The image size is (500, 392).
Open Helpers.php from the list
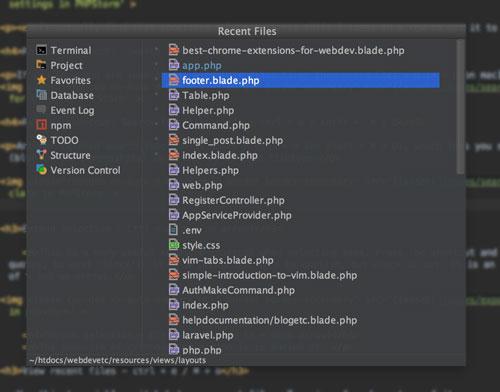pyautogui.click(x=210, y=170)
